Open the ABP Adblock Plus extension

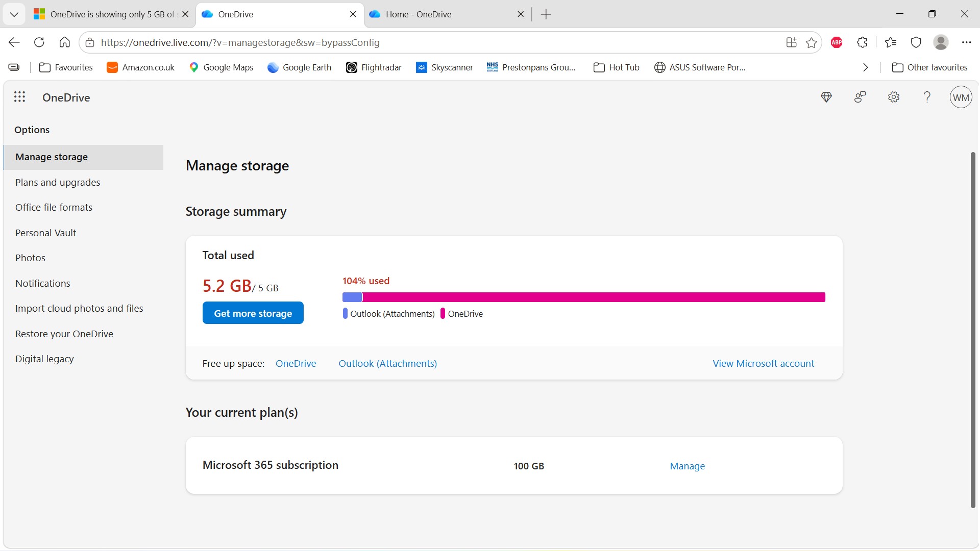coord(837,42)
